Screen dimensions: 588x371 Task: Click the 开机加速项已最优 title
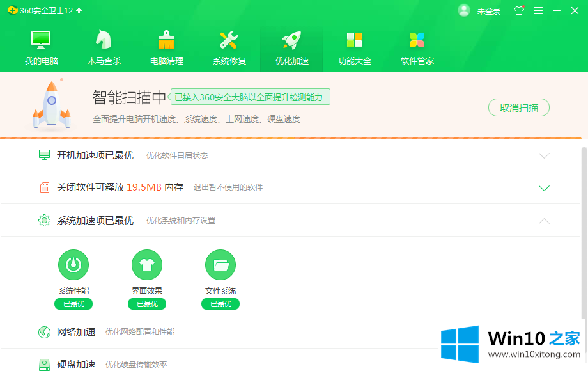coord(95,155)
